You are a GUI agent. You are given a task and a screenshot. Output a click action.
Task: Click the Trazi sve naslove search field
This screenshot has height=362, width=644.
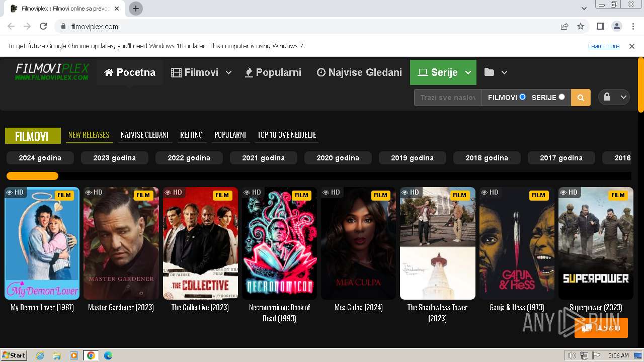click(448, 98)
